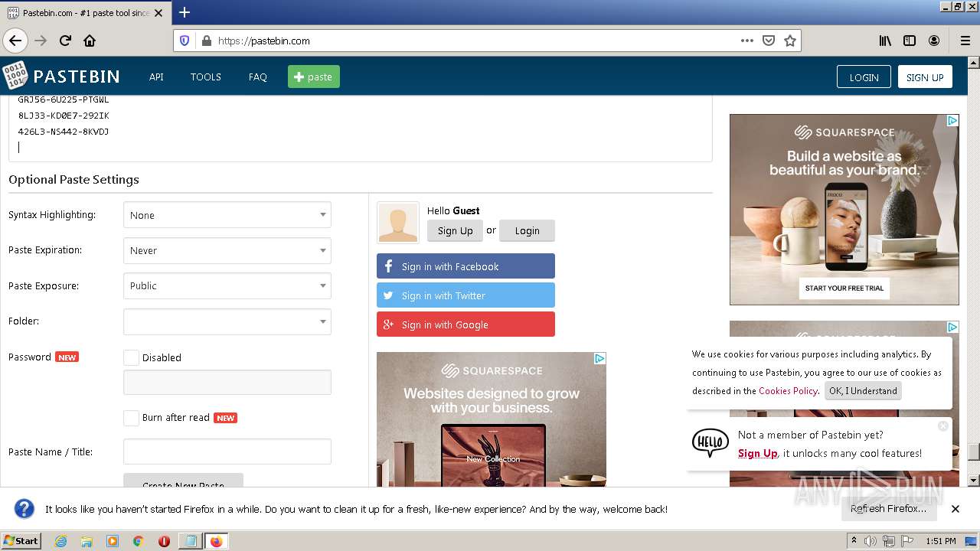Click the browser forward arrow
The width and height of the screenshot is (980, 551).
tap(41, 41)
